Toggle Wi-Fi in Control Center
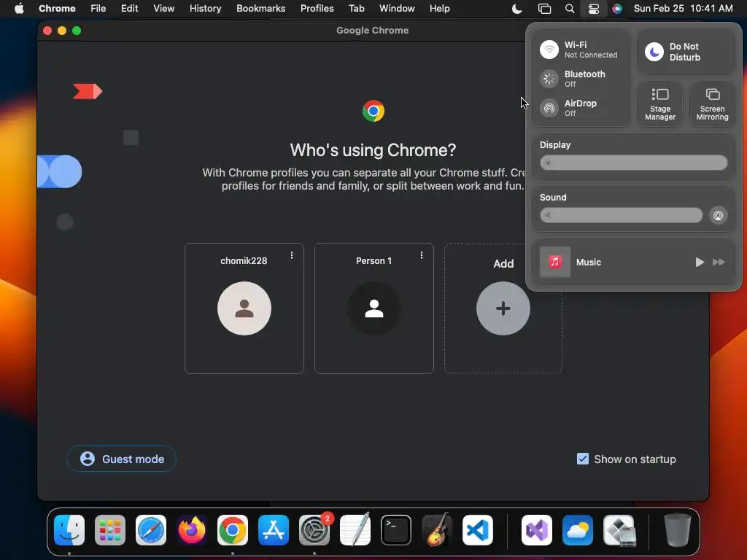The width and height of the screenshot is (747, 560). point(549,50)
